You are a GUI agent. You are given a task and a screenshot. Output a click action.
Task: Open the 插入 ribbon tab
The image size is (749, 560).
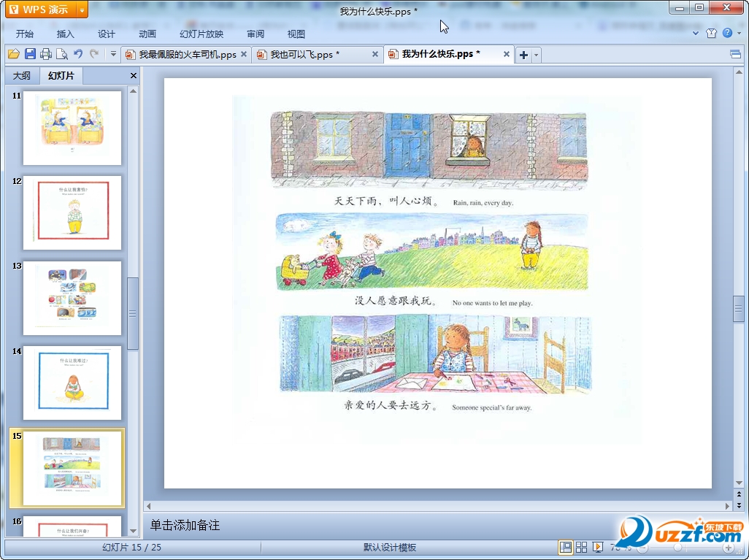[x=66, y=34]
